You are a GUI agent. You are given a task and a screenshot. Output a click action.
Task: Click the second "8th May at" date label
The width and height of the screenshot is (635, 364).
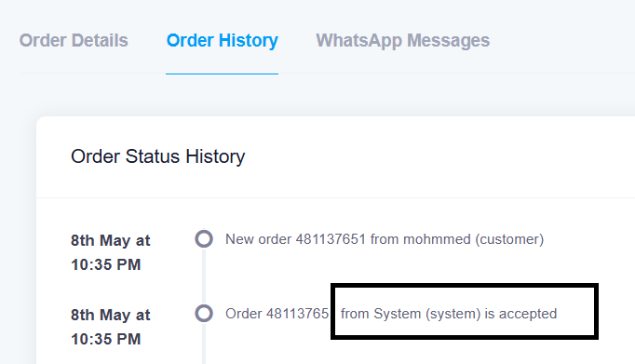click(111, 315)
